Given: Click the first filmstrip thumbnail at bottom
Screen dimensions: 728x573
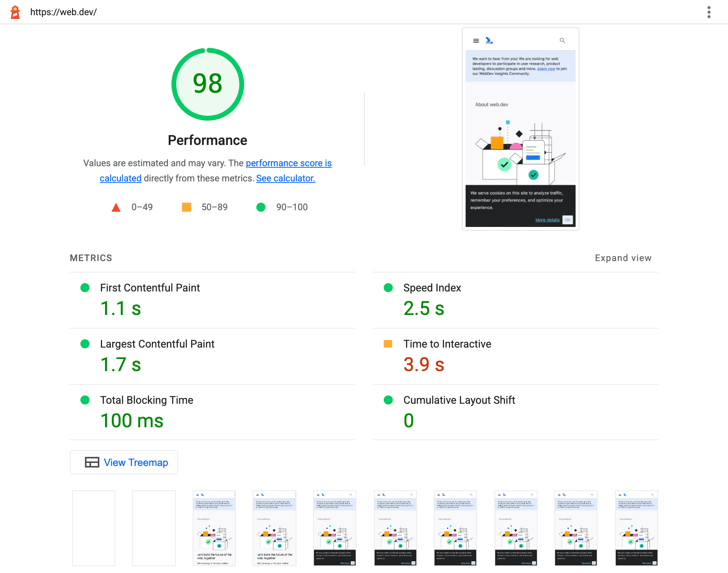Looking at the screenshot, I should pyautogui.click(x=94, y=528).
